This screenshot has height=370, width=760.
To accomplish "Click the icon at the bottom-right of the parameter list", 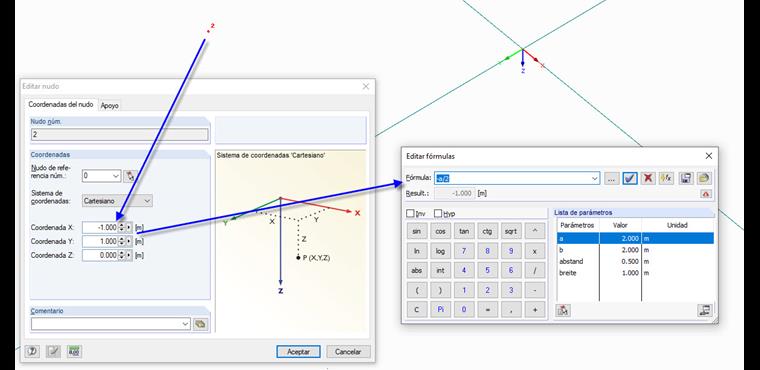I will point(705,310).
